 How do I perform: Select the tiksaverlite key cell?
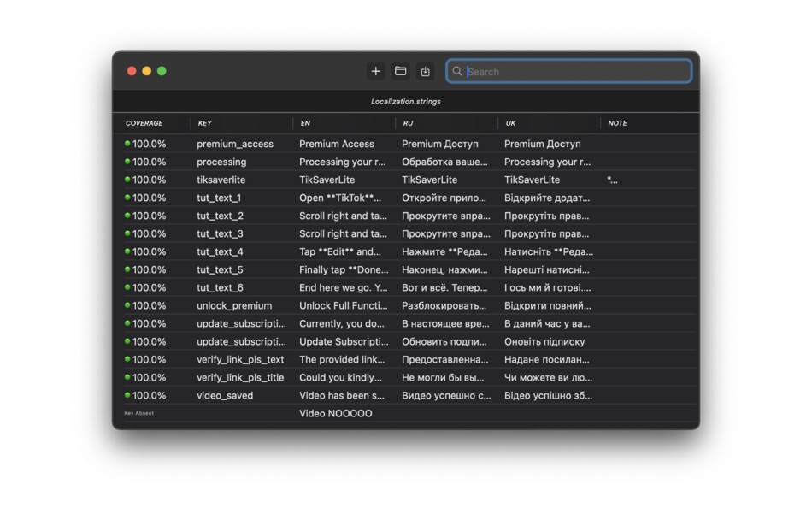point(221,180)
